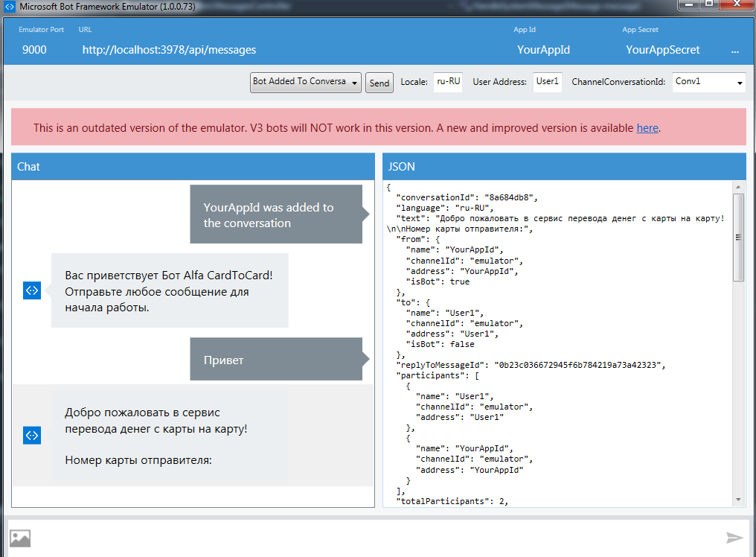Select the 'YourAppId was added to the conversation' message
The height and width of the screenshot is (557, 756).
pos(276,214)
